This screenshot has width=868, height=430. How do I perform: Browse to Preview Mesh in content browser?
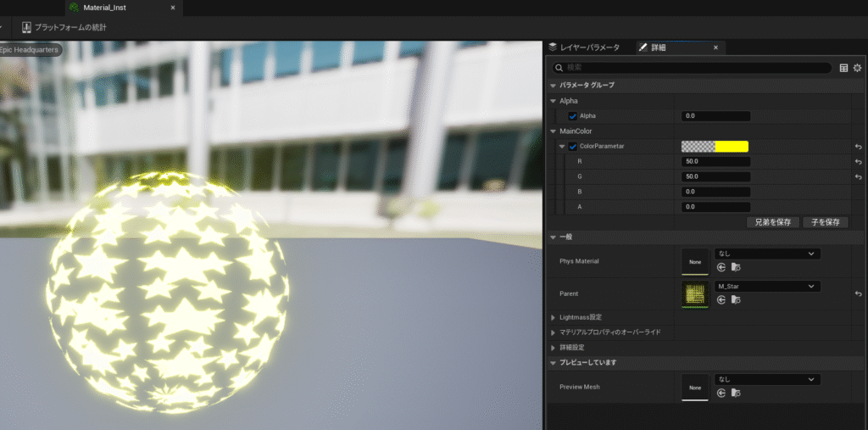(x=736, y=393)
